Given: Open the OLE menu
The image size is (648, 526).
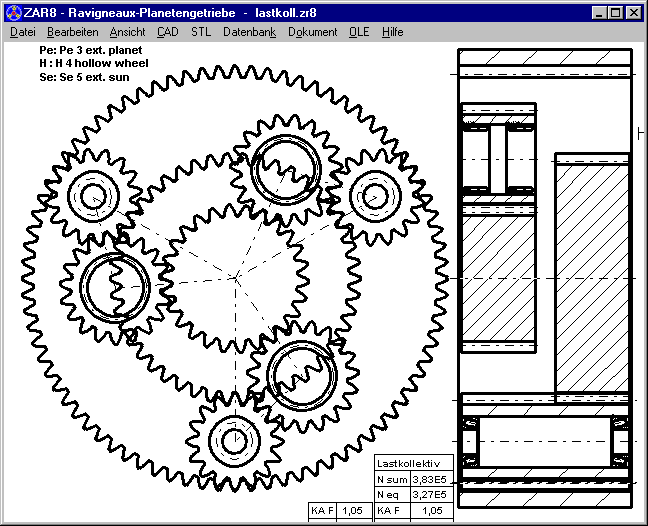Looking at the screenshot, I should pos(358,32).
